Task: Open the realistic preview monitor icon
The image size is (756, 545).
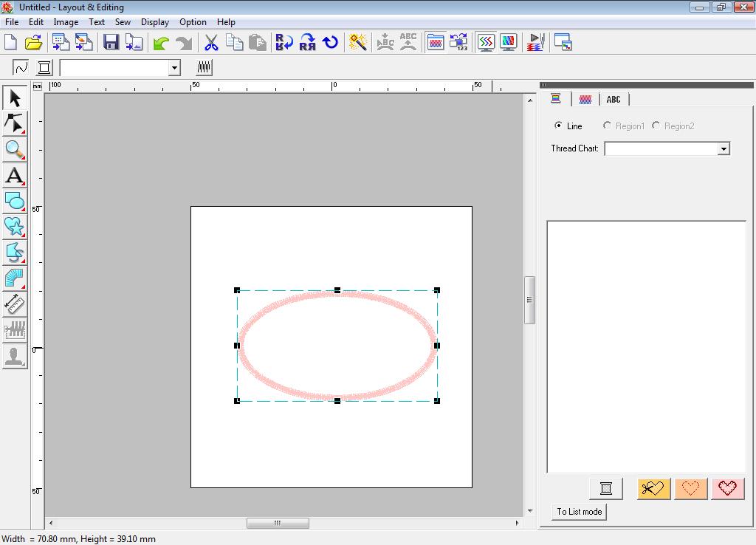Action: coord(509,42)
